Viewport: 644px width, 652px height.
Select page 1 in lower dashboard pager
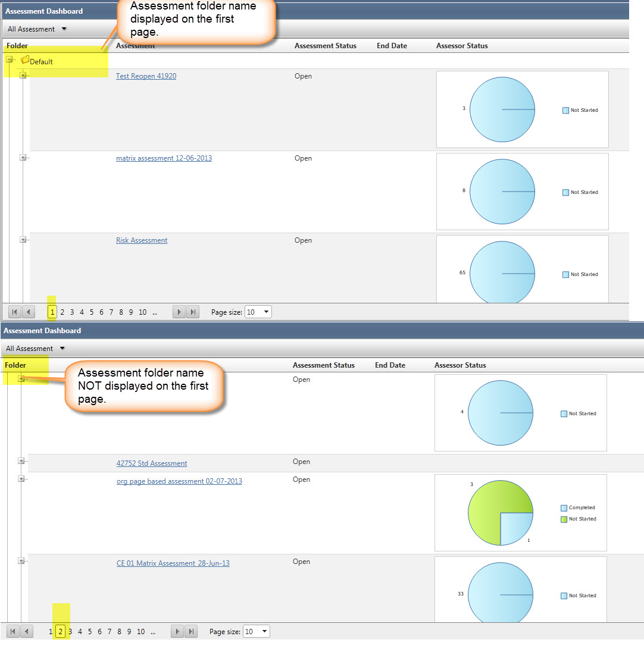point(51,631)
